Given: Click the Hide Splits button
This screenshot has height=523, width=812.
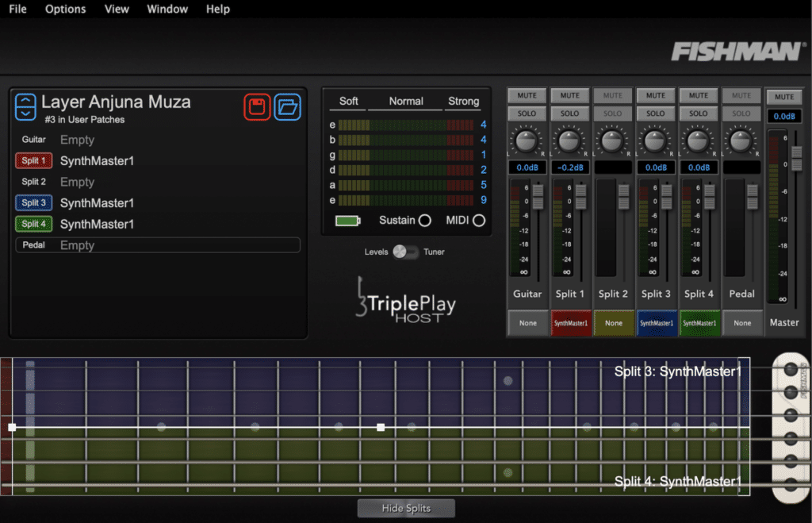Looking at the screenshot, I should (x=406, y=508).
